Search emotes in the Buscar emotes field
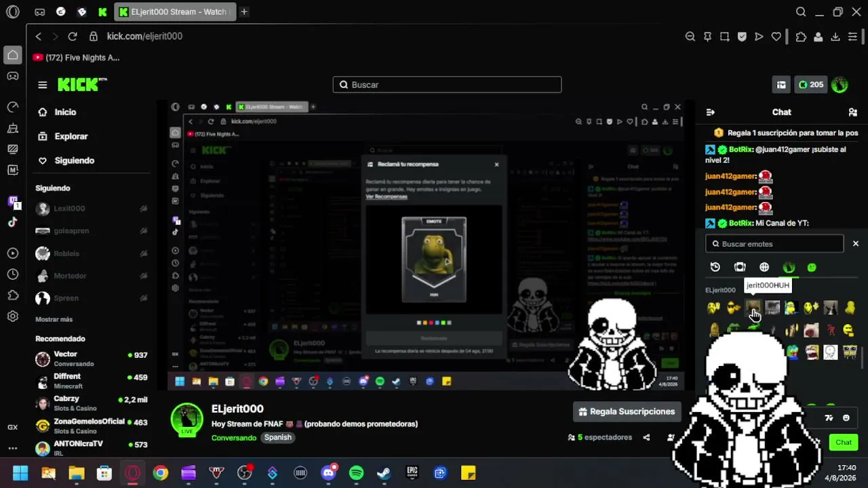Screen dimensions: 868x488 click(x=774, y=244)
